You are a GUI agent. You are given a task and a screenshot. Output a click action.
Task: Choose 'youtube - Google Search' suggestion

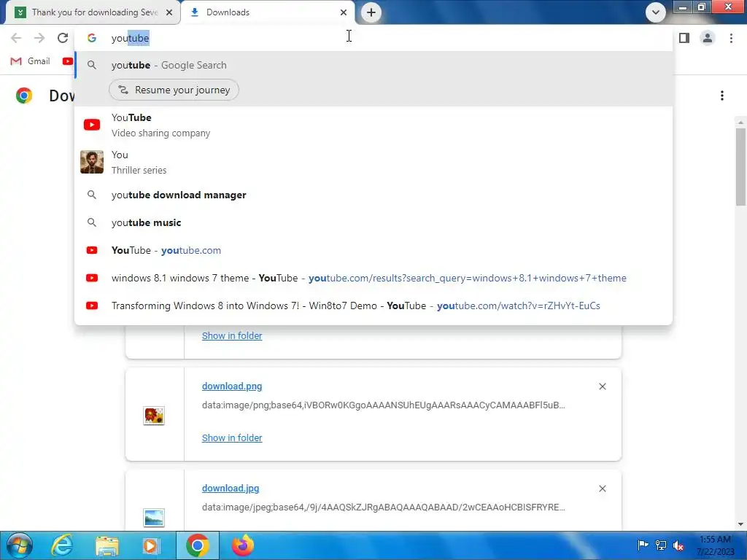[373, 65]
